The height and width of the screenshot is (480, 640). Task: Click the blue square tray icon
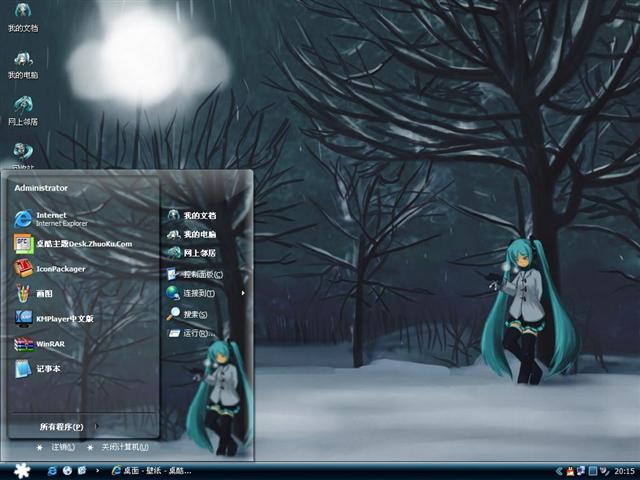pyautogui.click(x=593, y=471)
